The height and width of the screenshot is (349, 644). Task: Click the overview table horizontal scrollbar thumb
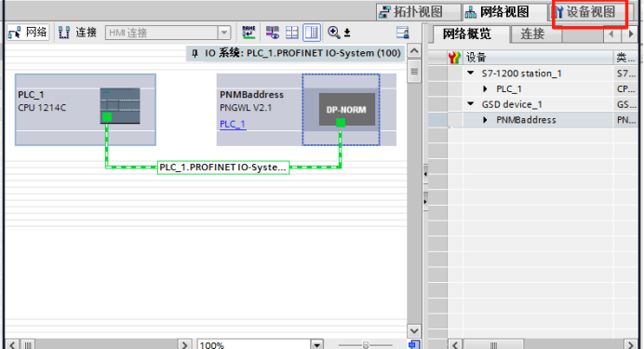click(x=493, y=345)
